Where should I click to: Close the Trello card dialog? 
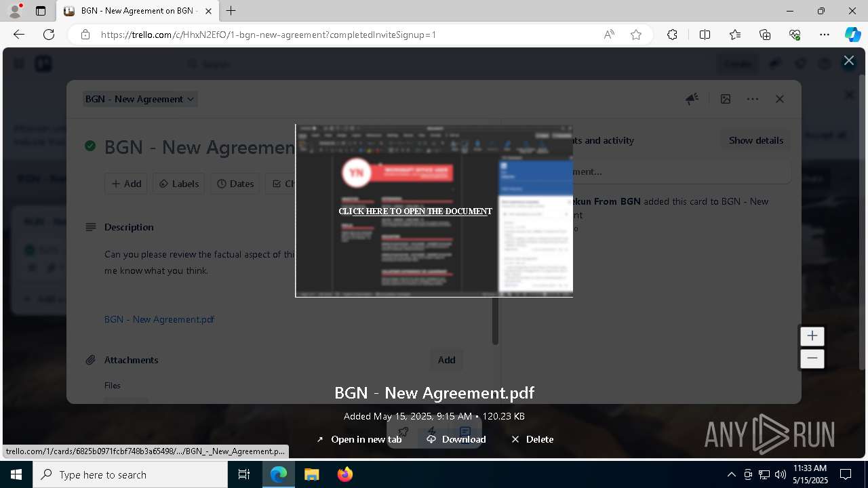[780, 99]
